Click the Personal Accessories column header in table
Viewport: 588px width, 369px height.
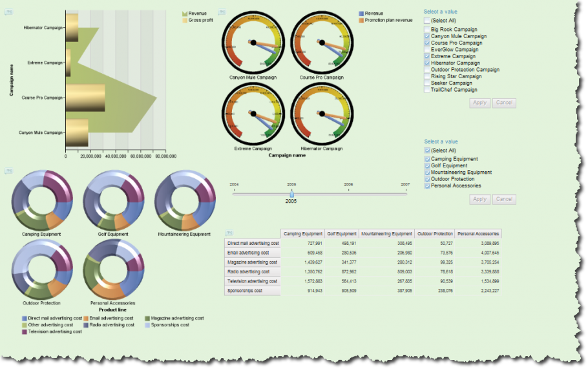[478, 234]
